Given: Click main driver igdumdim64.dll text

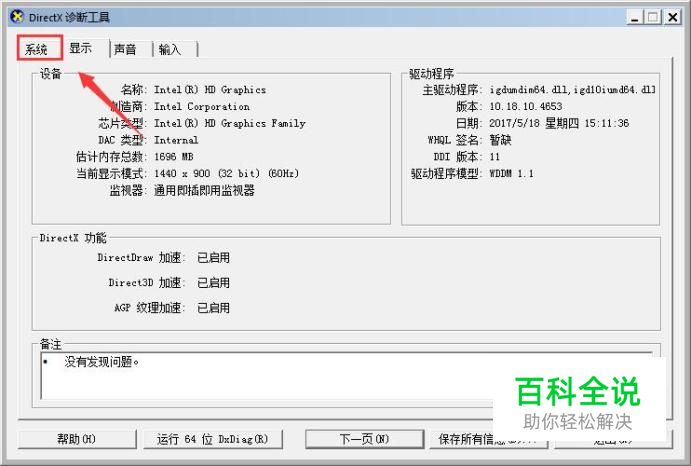Looking at the screenshot, I should 572,90.
